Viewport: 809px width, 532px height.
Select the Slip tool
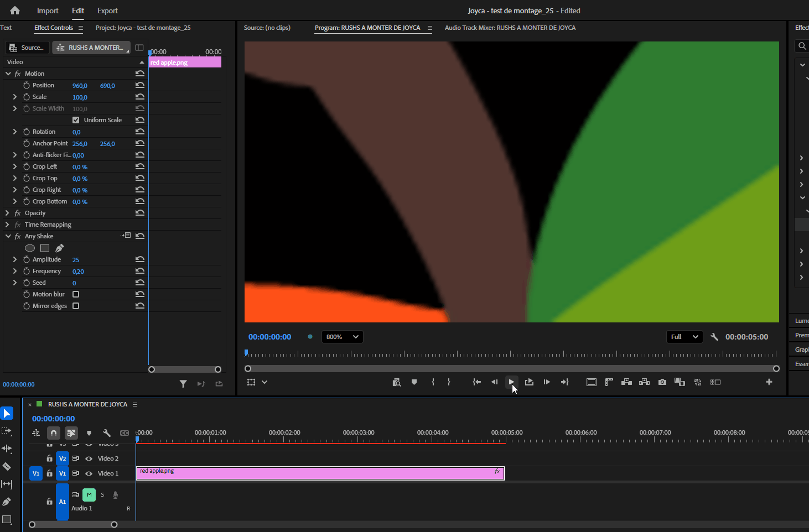pos(7,484)
